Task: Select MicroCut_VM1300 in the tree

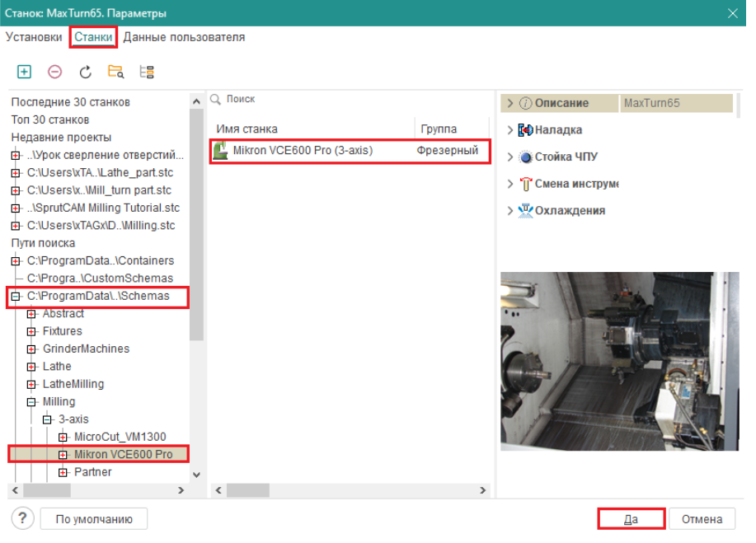Action: 120,437
